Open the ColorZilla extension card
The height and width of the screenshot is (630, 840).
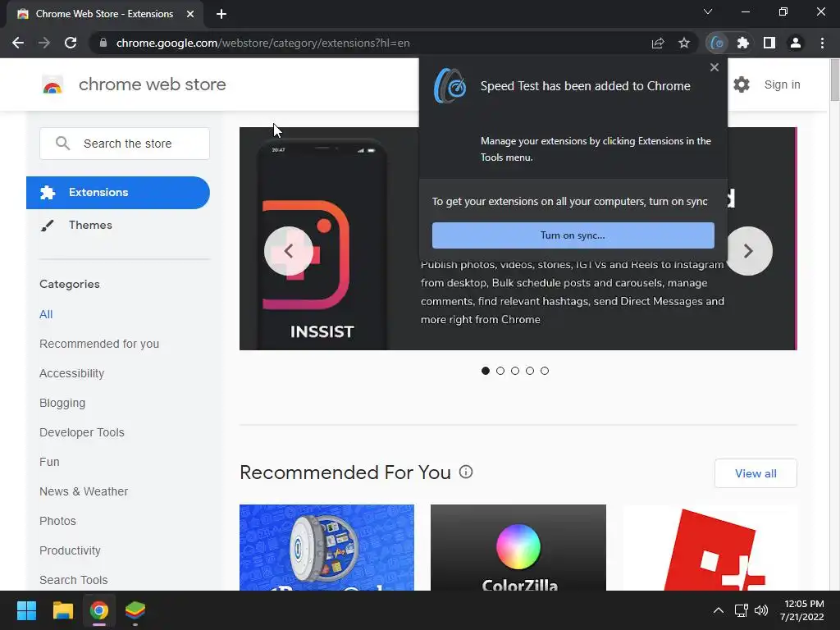(x=518, y=547)
